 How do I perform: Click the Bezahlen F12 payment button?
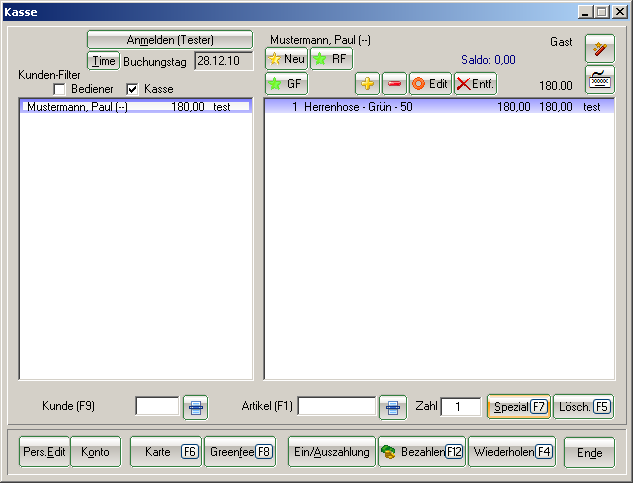click(x=421, y=452)
